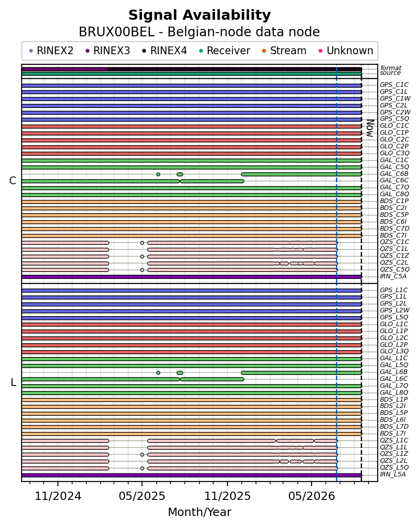Click the 05/2026 axis tick label

(x=312, y=496)
